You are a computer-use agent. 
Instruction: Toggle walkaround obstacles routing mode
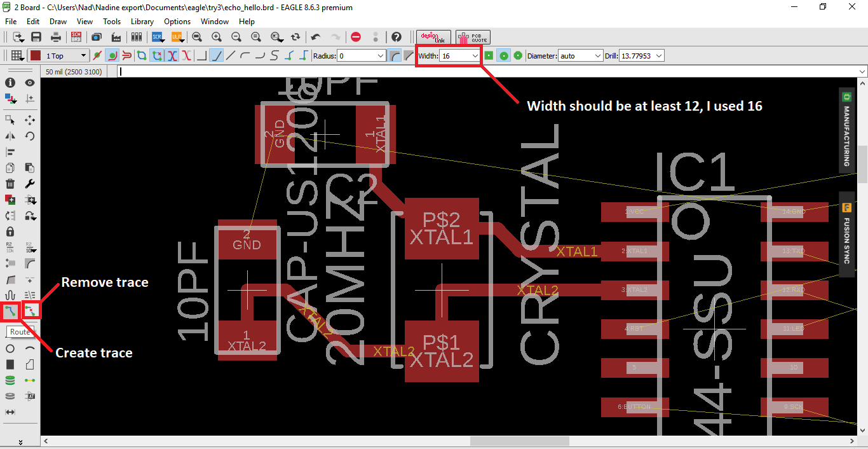coord(112,55)
